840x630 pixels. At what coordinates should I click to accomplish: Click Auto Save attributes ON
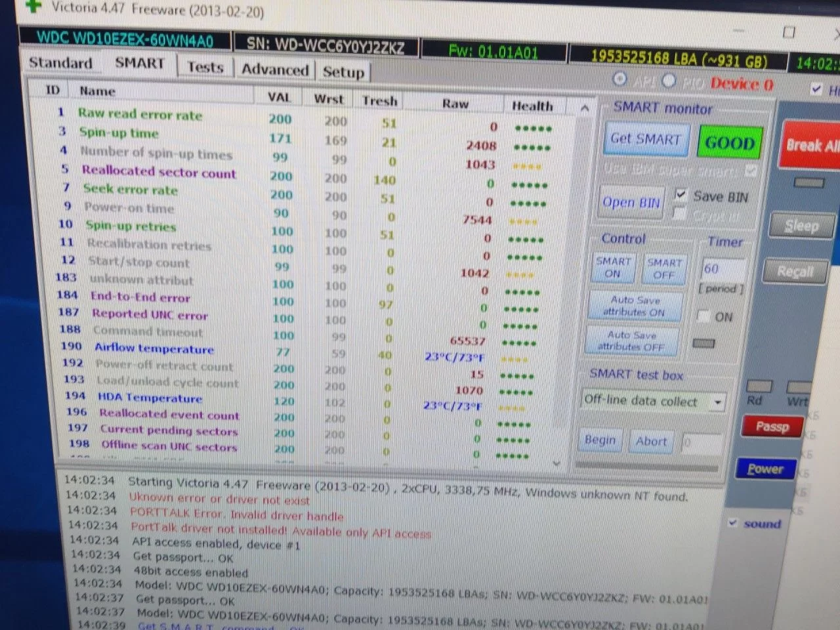click(x=634, y=306)
